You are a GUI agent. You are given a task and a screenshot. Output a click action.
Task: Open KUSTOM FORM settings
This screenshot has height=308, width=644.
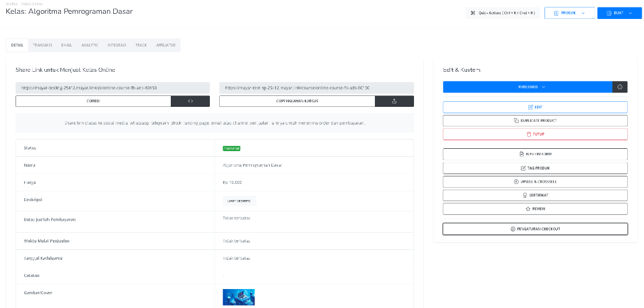tap(535, 154)
